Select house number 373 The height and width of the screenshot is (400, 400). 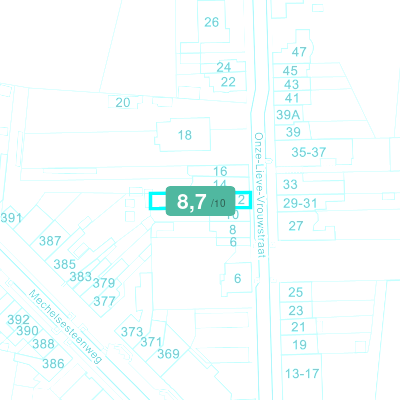[x=132, y=332]
